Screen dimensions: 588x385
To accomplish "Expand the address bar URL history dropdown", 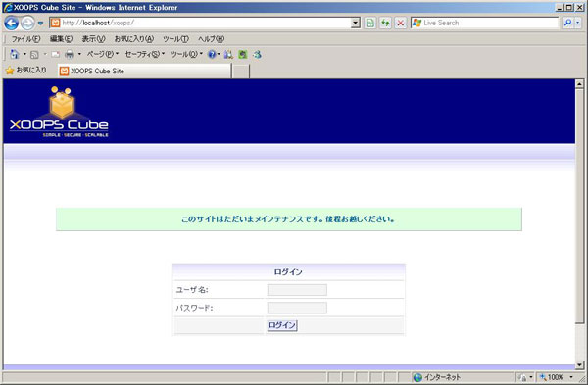I will click(356, 23).
